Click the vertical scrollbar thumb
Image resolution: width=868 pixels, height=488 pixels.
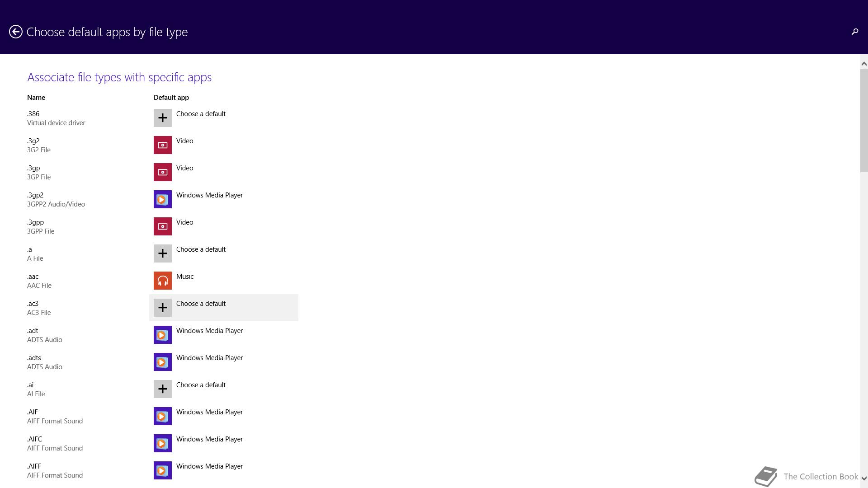(x=864, y=121)
